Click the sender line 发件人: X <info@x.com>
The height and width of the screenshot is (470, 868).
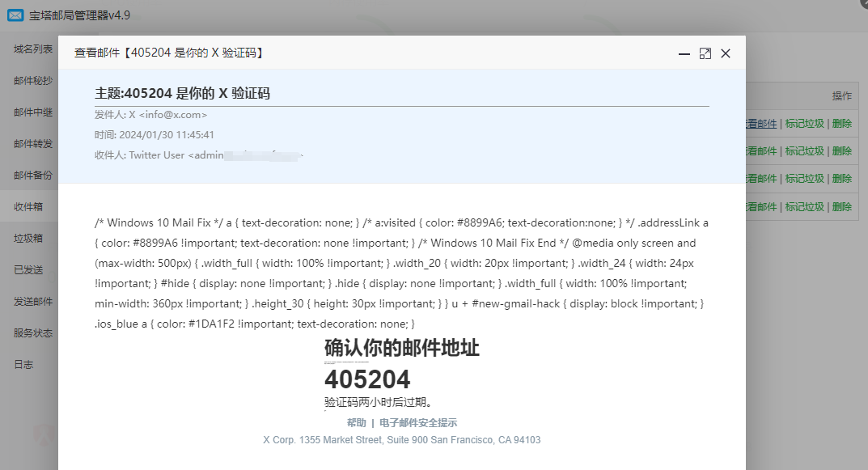(x=150, y=115)
